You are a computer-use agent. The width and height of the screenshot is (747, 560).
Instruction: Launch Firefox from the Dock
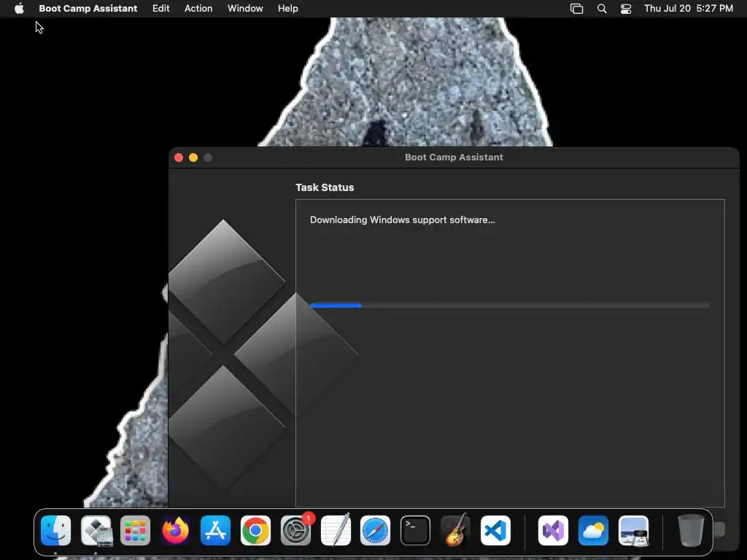pyautogui.click(x=176, y=531)
